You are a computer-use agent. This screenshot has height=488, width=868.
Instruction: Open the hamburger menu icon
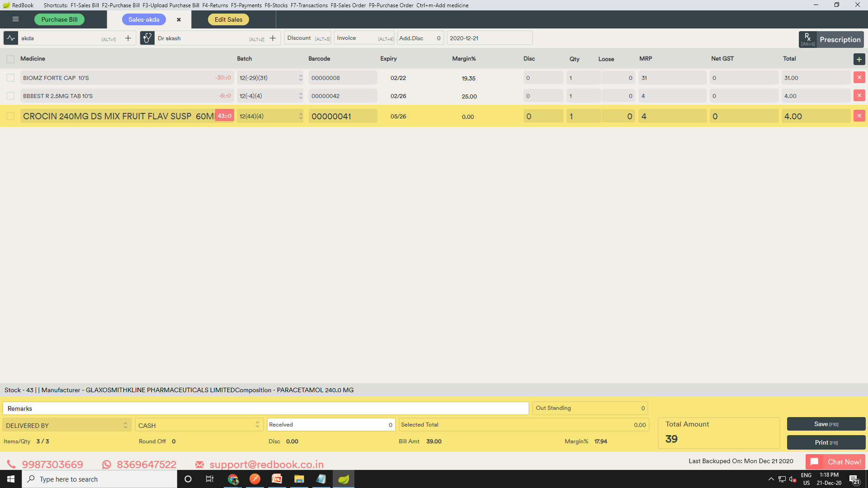[x=15, y=19]
